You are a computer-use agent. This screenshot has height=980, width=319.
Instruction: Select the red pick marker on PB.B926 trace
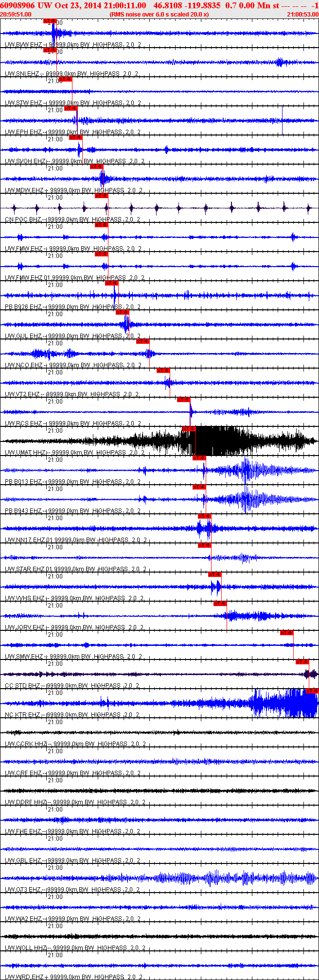pos(112,283)
